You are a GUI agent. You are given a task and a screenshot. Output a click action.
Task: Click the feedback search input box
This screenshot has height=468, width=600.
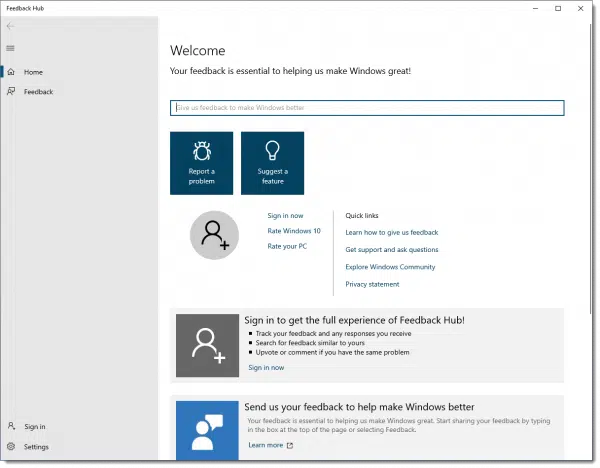(x=367, y=108)
